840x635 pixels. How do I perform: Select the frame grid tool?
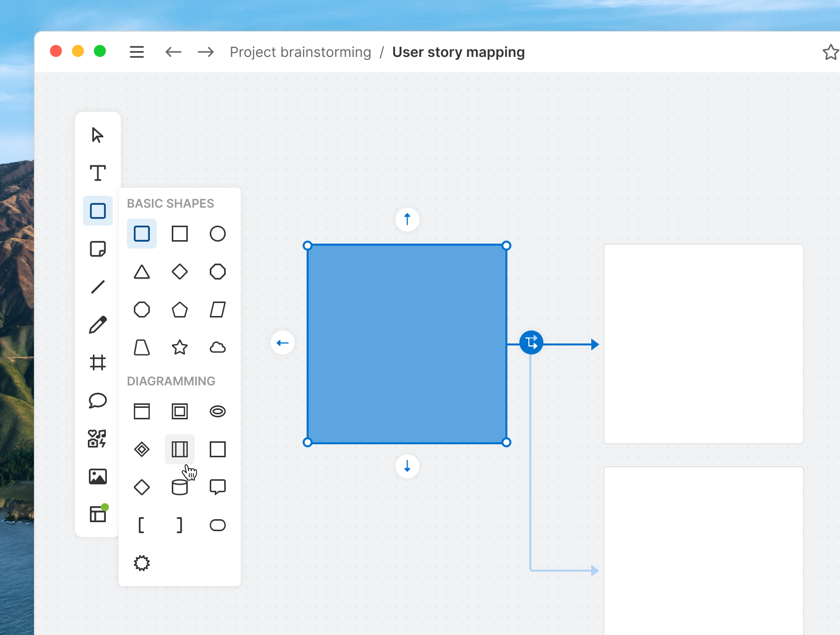pos(97,362)
